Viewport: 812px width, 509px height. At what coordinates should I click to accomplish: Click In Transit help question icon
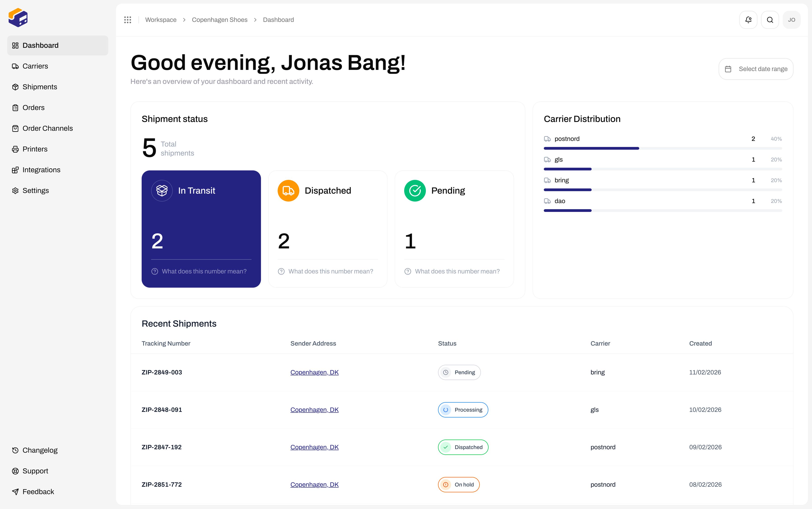click(x=155, y=271)
